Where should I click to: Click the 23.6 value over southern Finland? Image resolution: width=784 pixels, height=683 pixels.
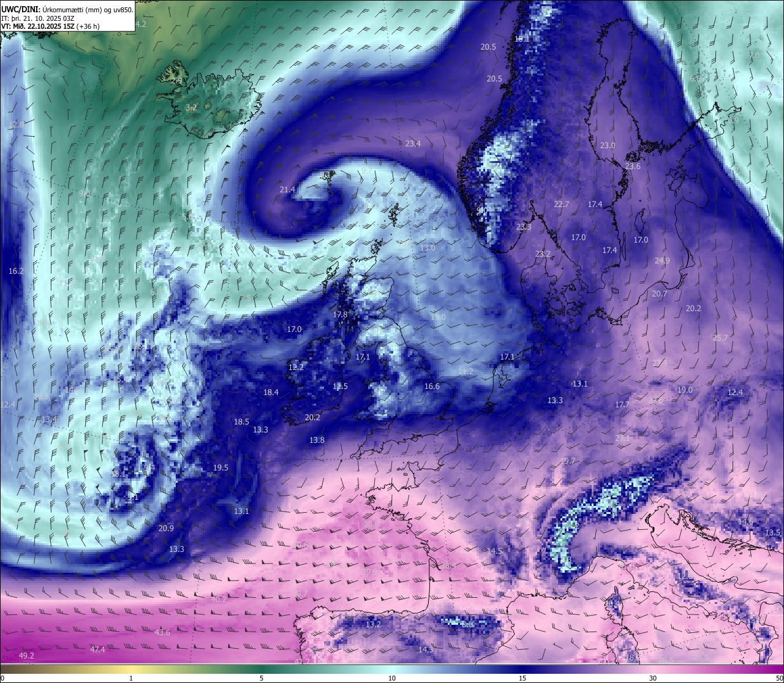(633, 167)
